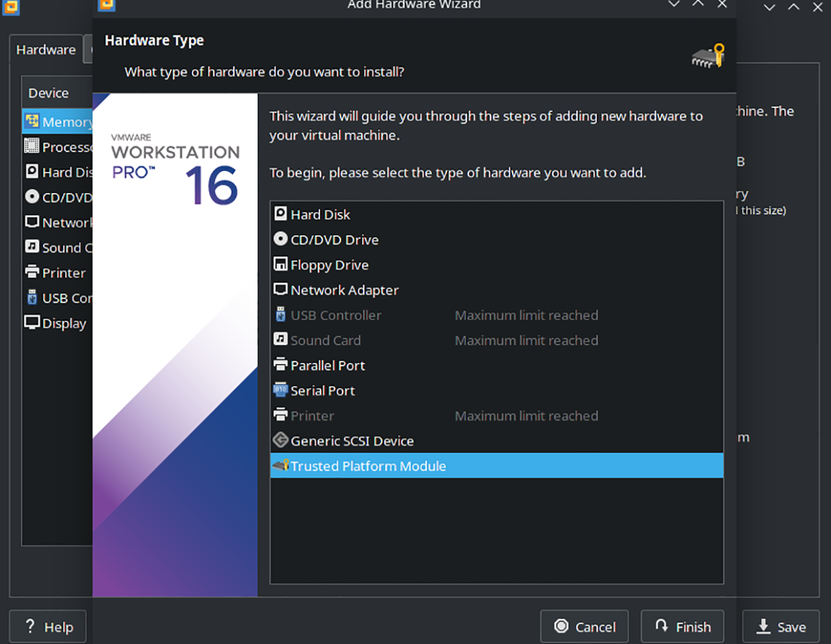The image size is (831, 644).
Task: Close the Add Hardware Wizard window
Action: point(722,4)
